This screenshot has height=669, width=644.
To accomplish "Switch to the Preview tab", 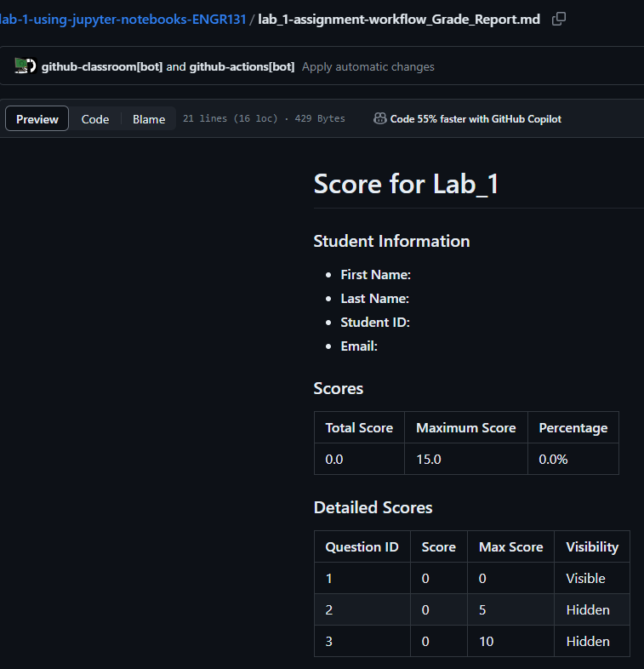I will coord(37,118).
